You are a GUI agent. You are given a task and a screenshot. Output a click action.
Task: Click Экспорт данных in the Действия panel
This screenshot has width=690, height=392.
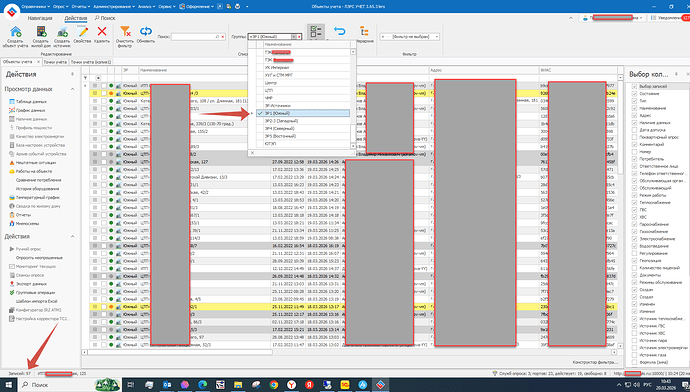31,284
